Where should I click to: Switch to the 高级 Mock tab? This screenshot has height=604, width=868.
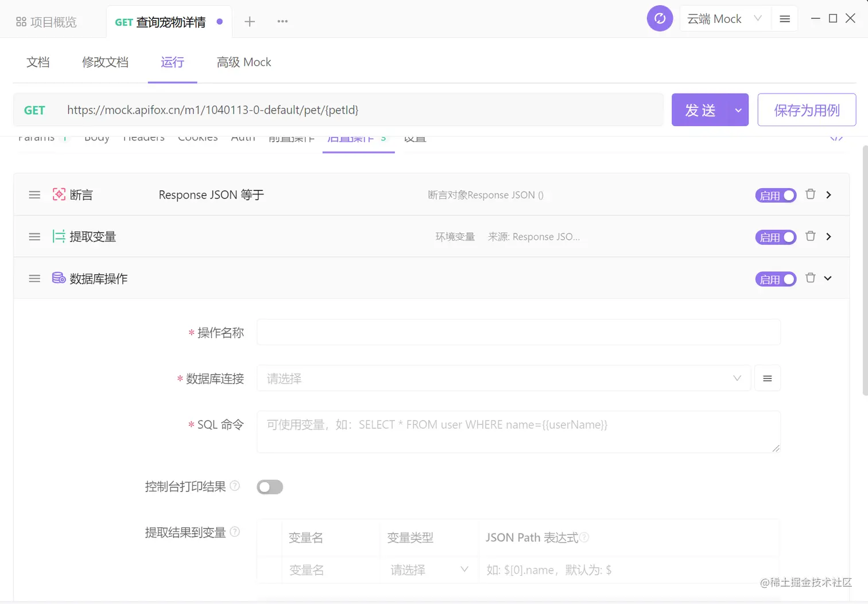click(x=244, y=62)
